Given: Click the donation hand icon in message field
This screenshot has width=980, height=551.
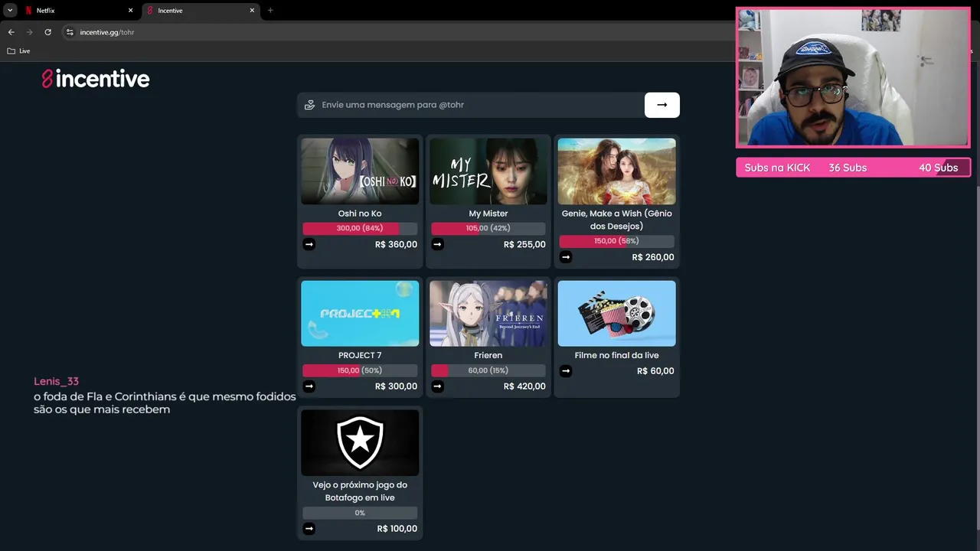Looking at the screenshot, I should tap(309, 105).
